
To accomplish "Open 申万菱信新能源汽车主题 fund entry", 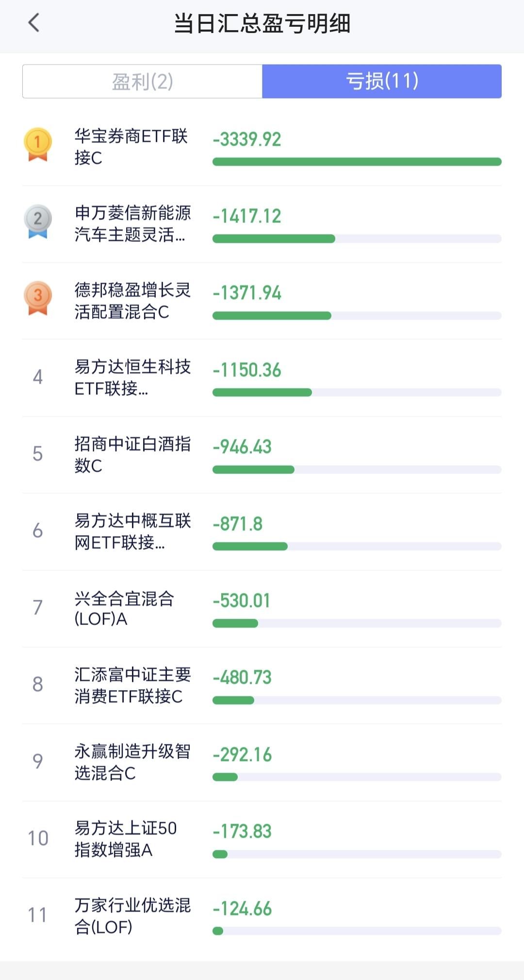I will (262, 224).
